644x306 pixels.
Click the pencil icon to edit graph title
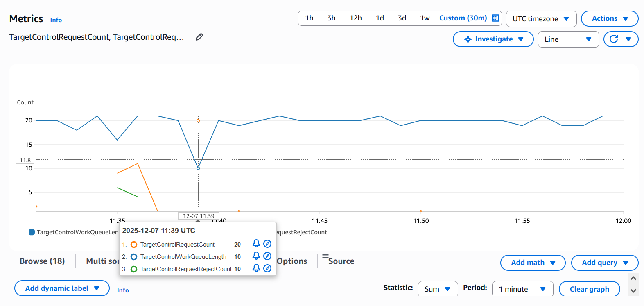click(199, 37)
